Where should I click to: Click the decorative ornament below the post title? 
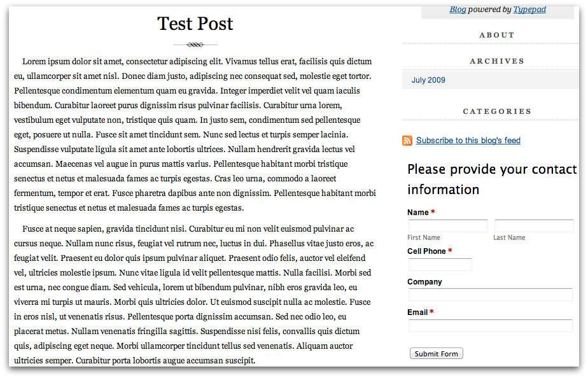pyautogui.click(x=195, y=45)
